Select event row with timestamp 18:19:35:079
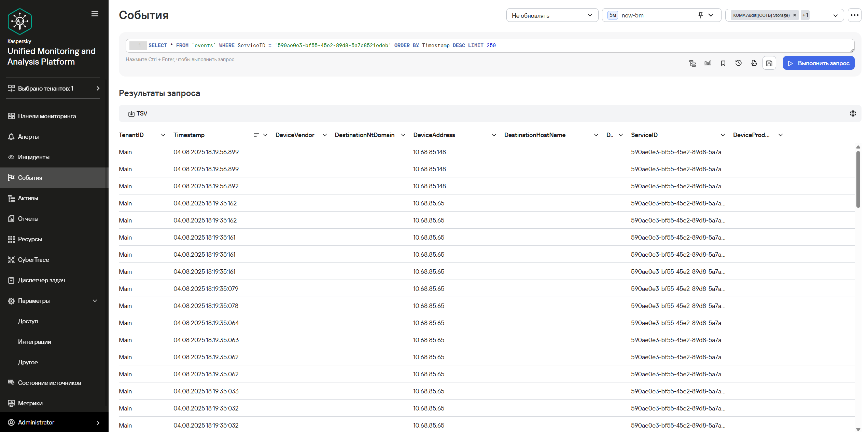The width and height of the screenshot is (868, 432). (487, 288)
